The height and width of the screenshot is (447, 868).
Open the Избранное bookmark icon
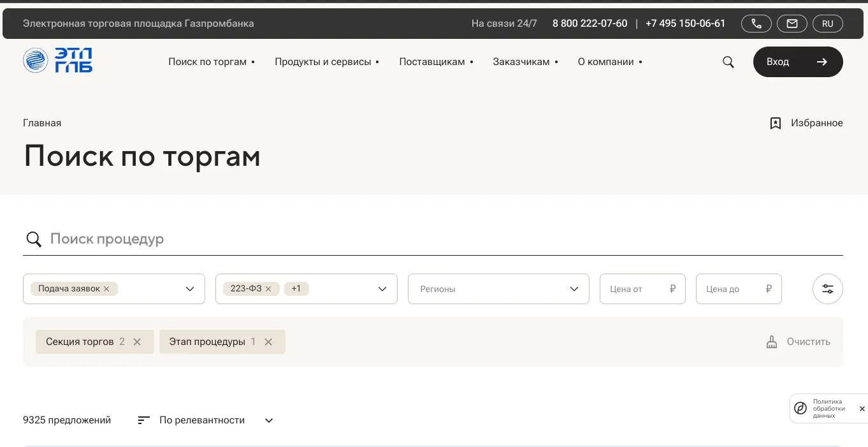(776, 123)
